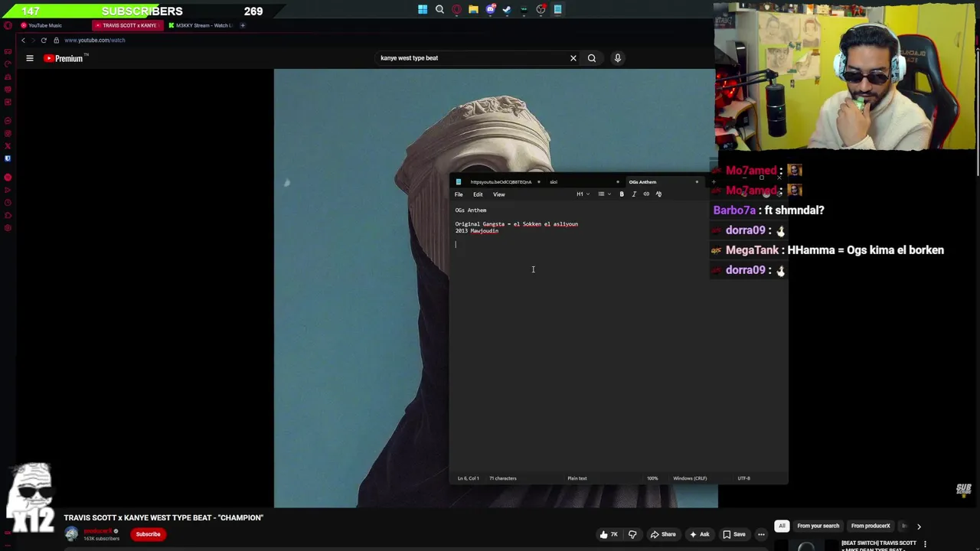This screenshot has width=980, height=551.
Task: Select the 'All' suggestions chip
Action: pyautogui.click(x=782, y=526)
